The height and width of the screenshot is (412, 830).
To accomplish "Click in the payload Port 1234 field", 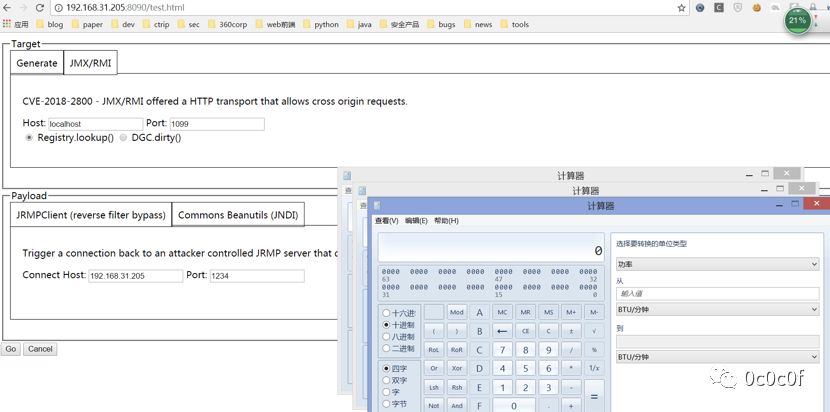I will tap(257, 276).
